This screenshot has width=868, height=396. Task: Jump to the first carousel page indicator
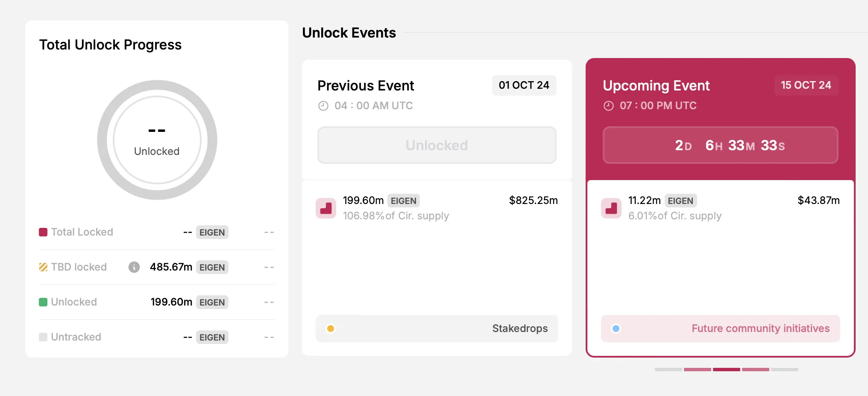point(668,370)
